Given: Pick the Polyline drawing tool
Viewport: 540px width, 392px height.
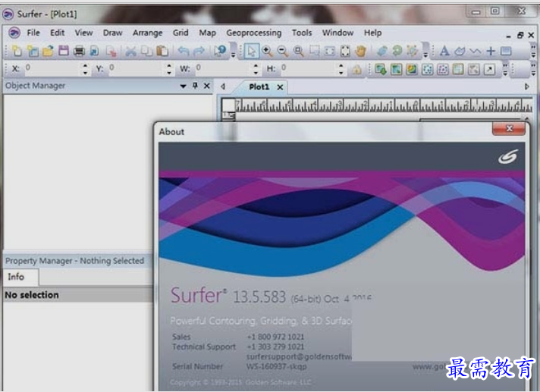Looking at the screenshot, I should pyautogui.click(x=476, y=51).
